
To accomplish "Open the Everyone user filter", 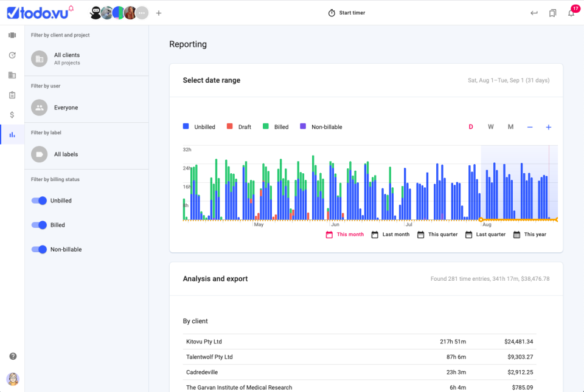I will tap(66, 108).
